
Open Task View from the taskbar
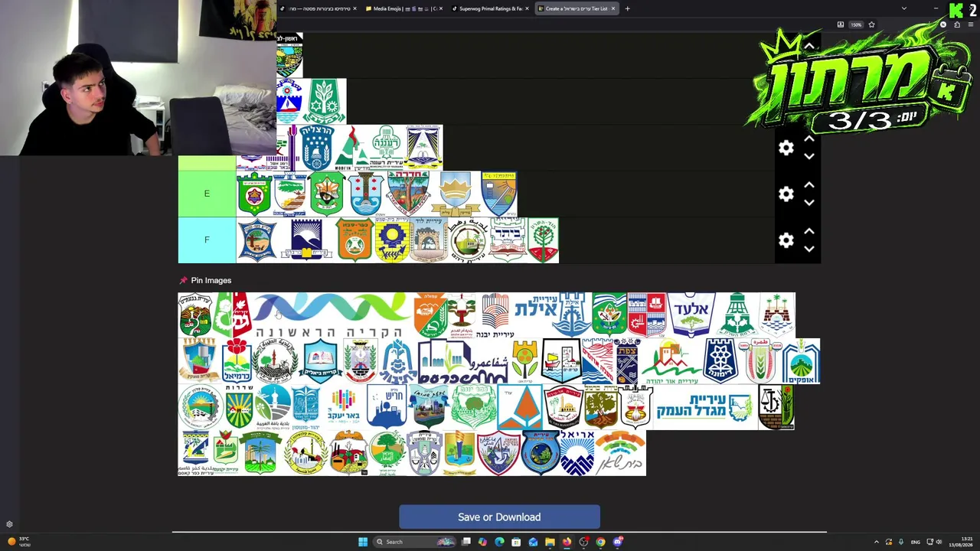tap(465, 542)
